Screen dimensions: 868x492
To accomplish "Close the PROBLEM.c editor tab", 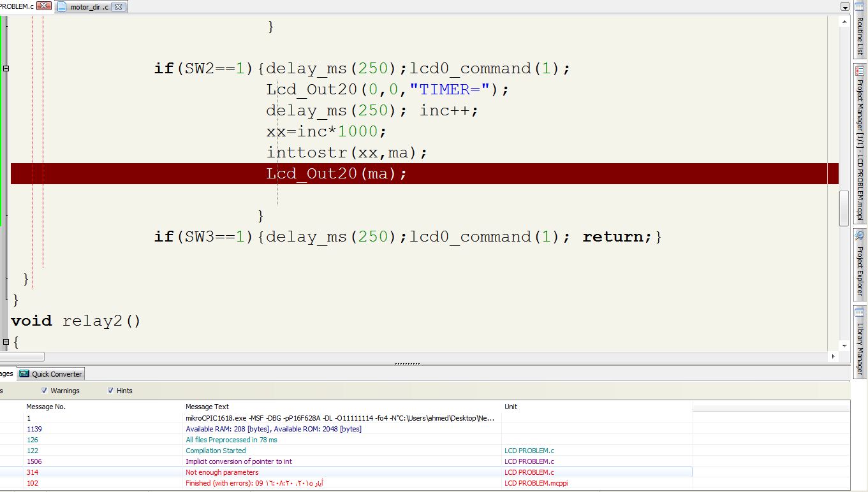I will point(44,6).
